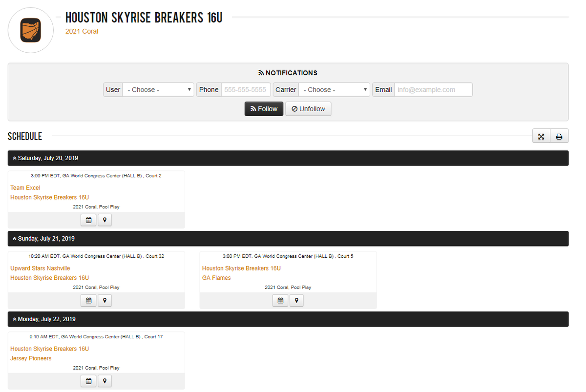
Task: Show map location for Upward Stars Nashville game
Action: coord(105,301)
